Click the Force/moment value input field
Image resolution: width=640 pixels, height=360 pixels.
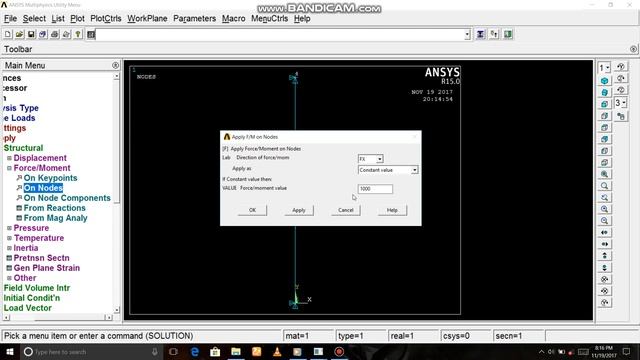[375, 189]
